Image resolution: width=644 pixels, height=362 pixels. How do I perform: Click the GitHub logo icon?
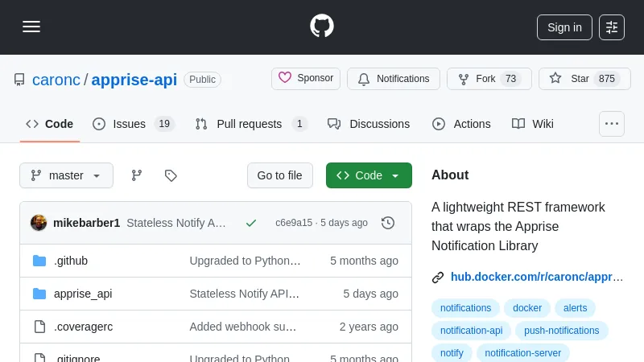click(x=322, y=27)
